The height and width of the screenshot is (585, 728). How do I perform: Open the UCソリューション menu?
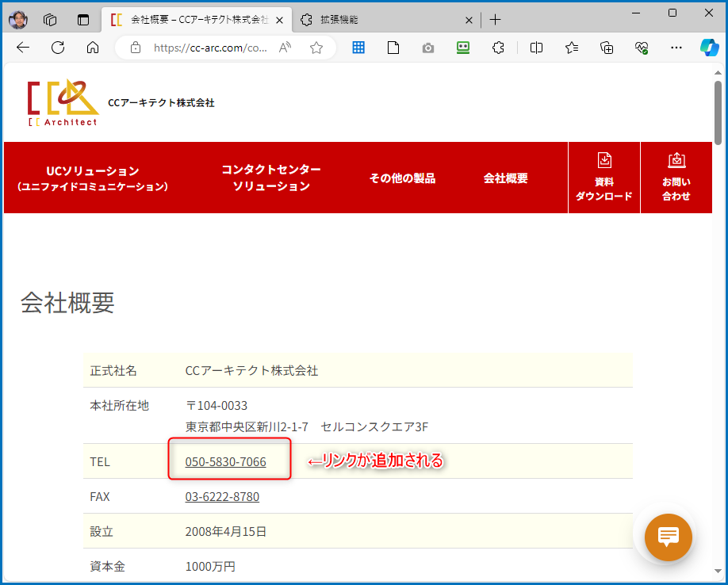[x=93, y=178]
